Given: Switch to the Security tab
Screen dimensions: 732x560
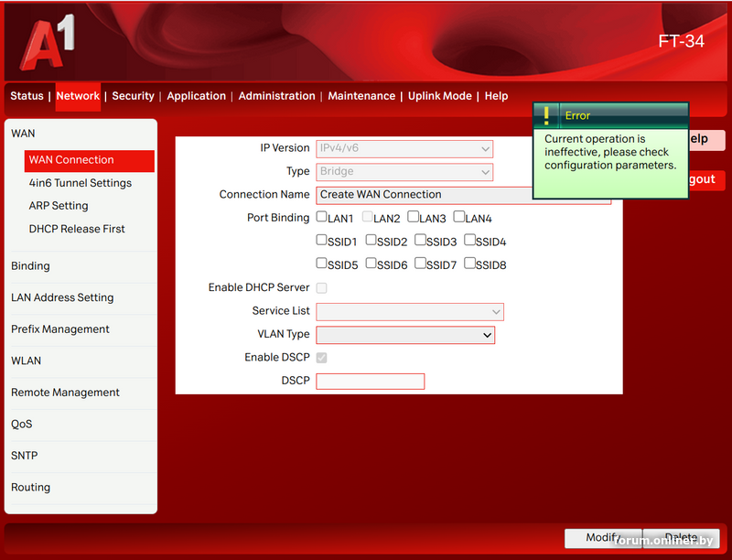Looking at the screenshot, I should click(133, 96).
